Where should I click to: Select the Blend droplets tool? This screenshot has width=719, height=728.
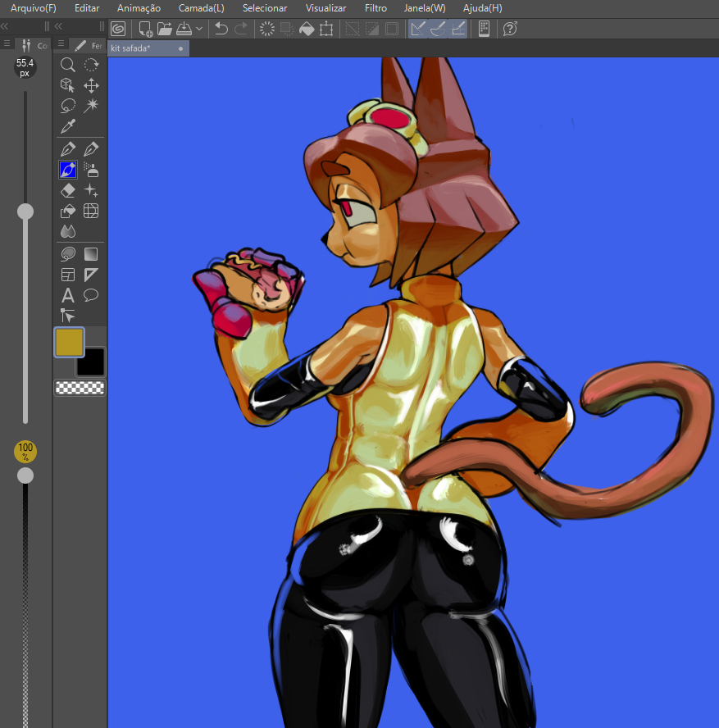(68, 231)
